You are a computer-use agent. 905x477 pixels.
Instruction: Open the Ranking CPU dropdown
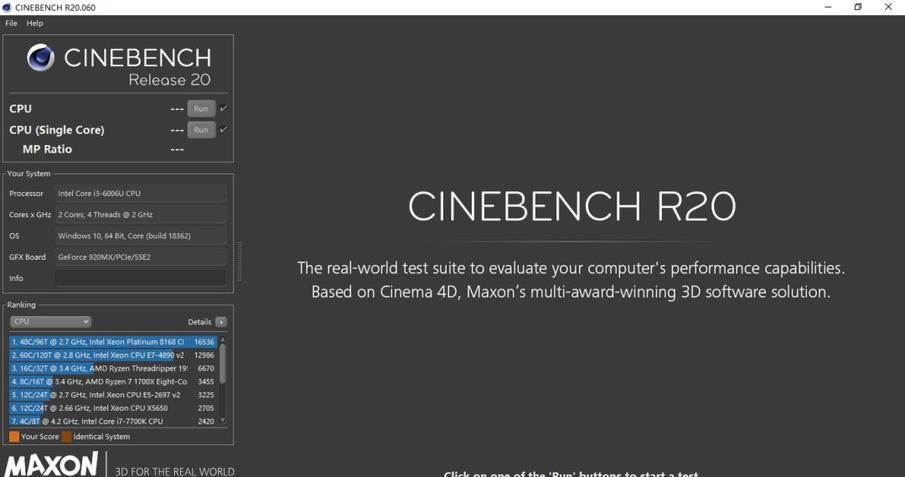(x=50, y=322)
